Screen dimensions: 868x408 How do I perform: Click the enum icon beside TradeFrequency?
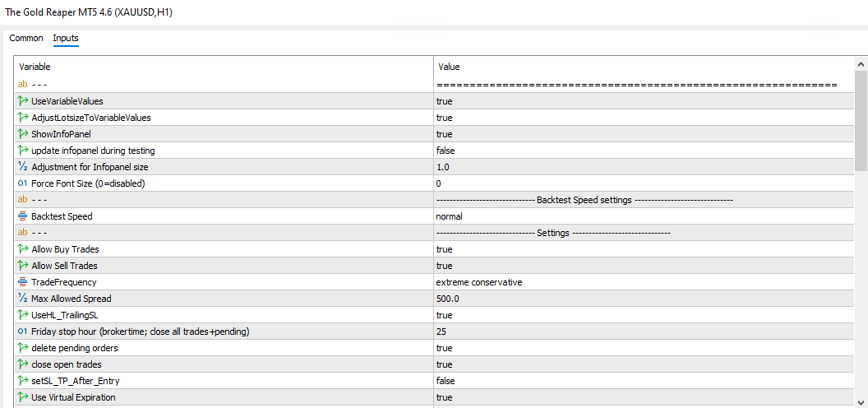coord(23,282)
